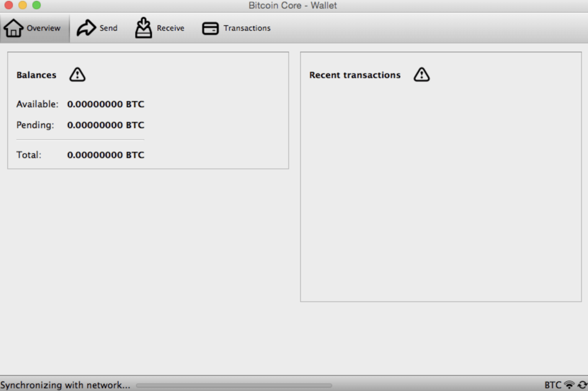Click inside the Recent transactions panel
Image resolution: width=588 pixels, height=391 pixels.
(440, 191)
